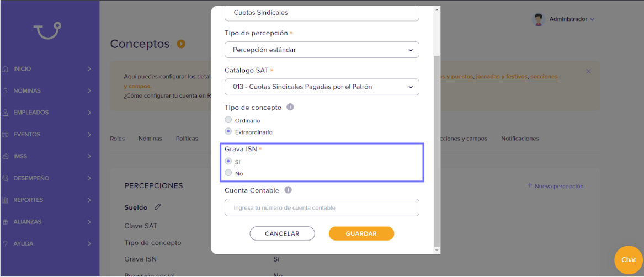The image size is (644, 277).
Task: Choose No for Grava ISN
Action: (x=228, y=173)
